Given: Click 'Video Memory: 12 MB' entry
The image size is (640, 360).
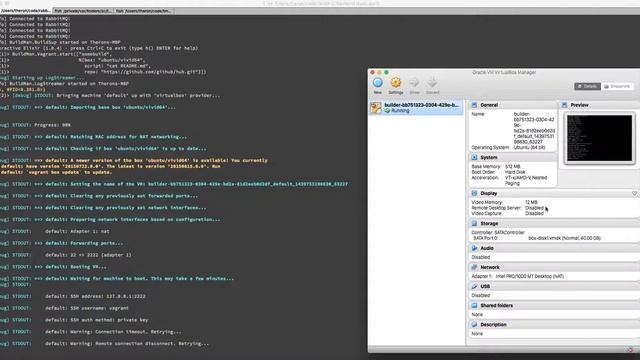Looking at the screenshot, I should (504, 202).
